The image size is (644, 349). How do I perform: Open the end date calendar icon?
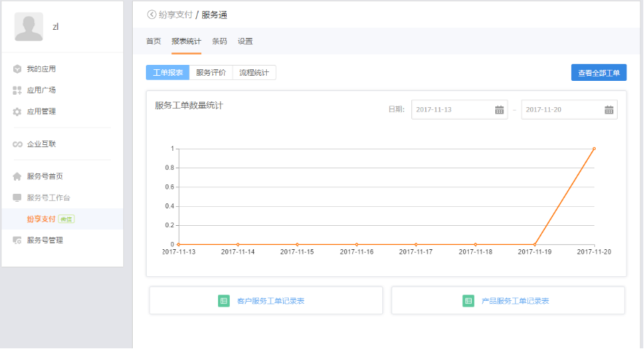609,110
